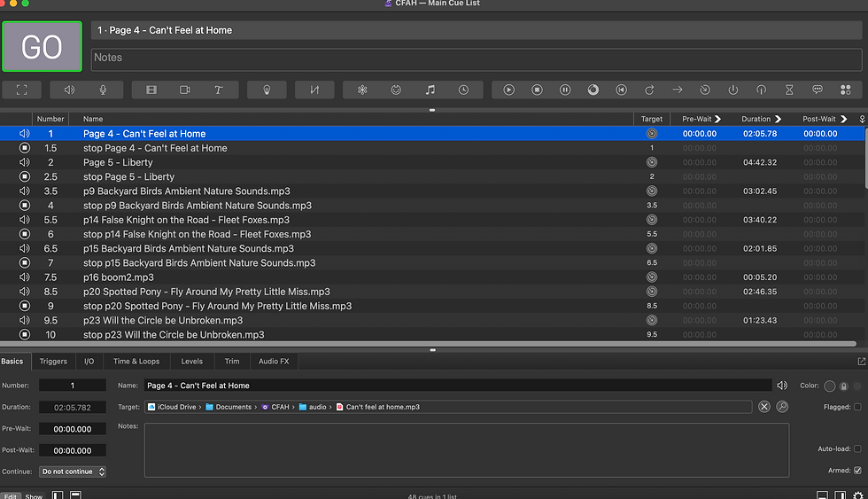This screenshot has width=868, height=499.
Task: Open the Triggers inspector tab
Action: click(x=53, y=361)
